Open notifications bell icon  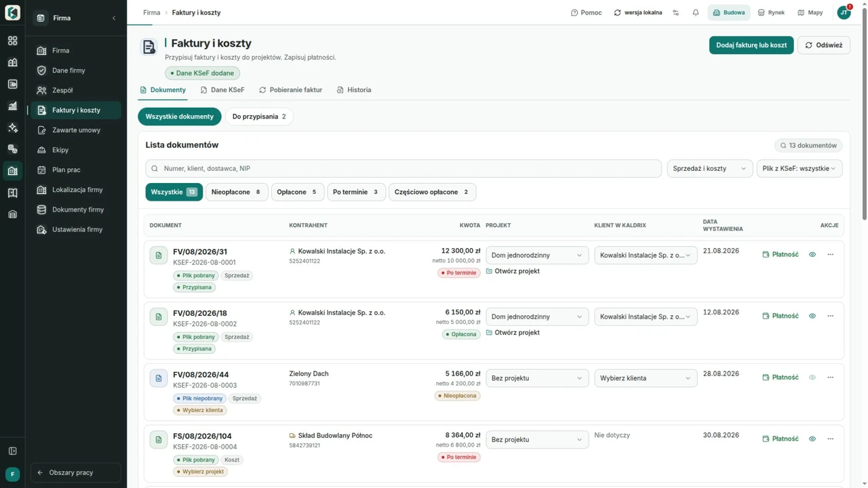click(696, 12)
